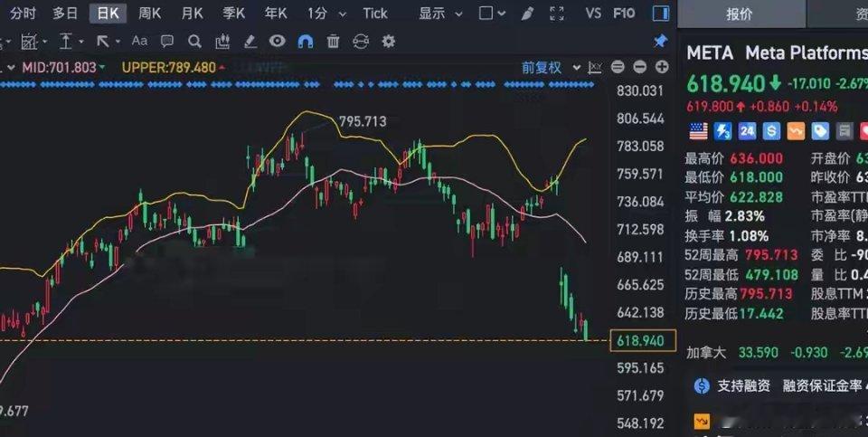Click the blue price tag icon
The image size is (868, 437).
coord(820,131)
